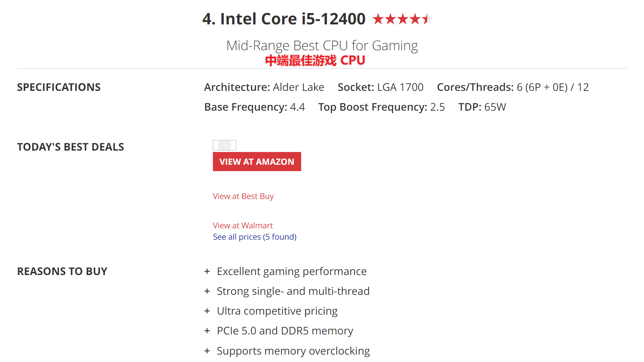Click the TODAY'S BEST DEALS heading
This screenshot has height=362, width=644.
[x=70, y=147]
